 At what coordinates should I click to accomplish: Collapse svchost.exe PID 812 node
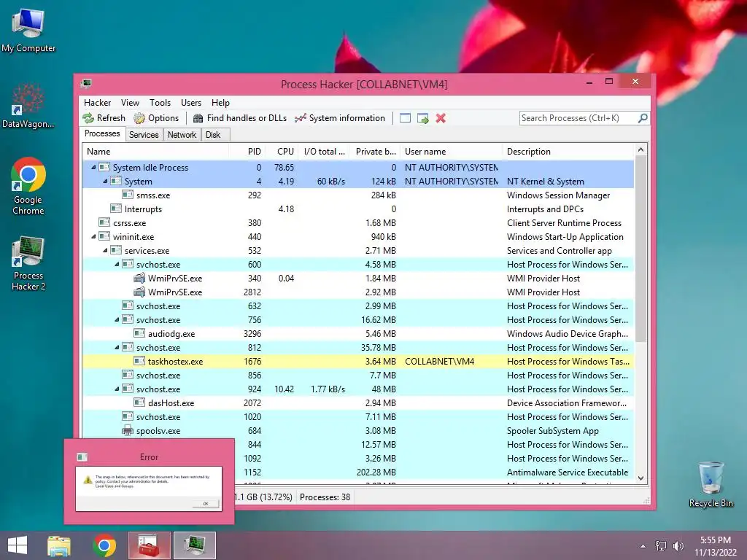point(117,348)
